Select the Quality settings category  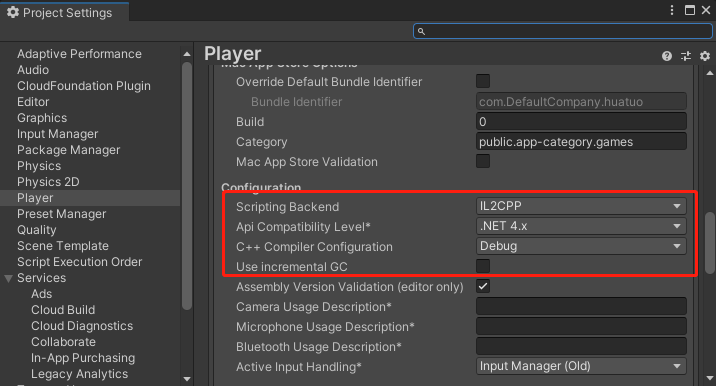(x=37, y=230)
